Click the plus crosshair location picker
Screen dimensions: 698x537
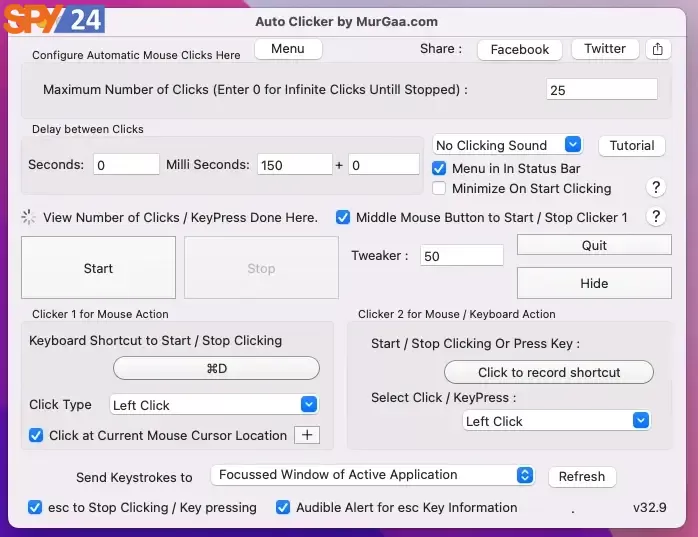coord(307,435)
